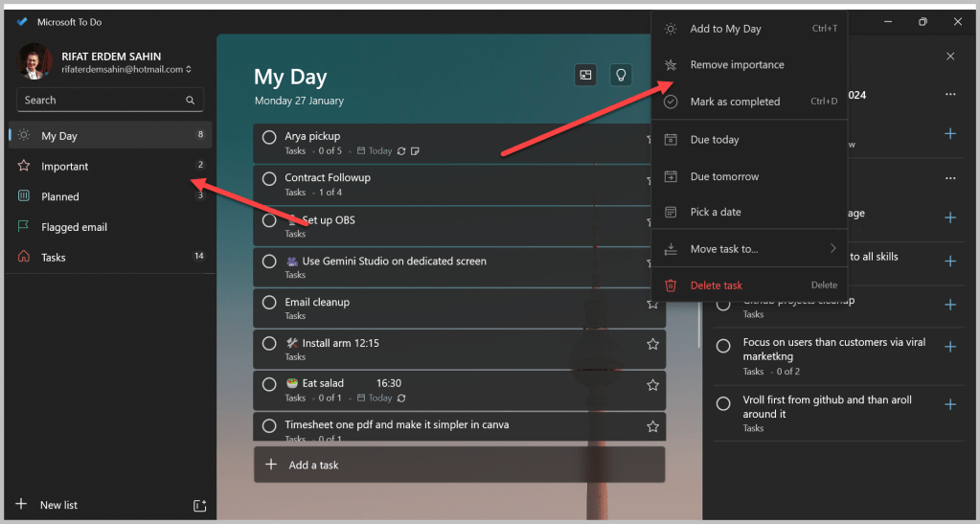Open the Tasks list in sidebar
This screenshot has height=524, width=980.
110,257
